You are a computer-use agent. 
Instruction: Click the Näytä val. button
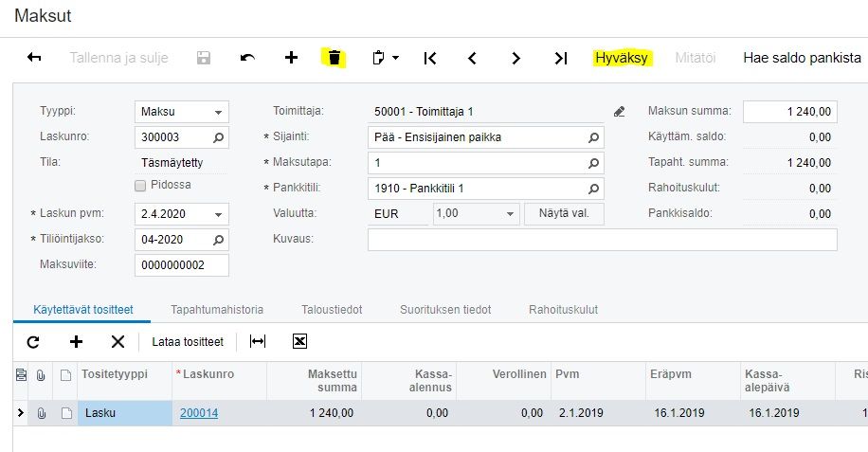(x=564, y=213)
